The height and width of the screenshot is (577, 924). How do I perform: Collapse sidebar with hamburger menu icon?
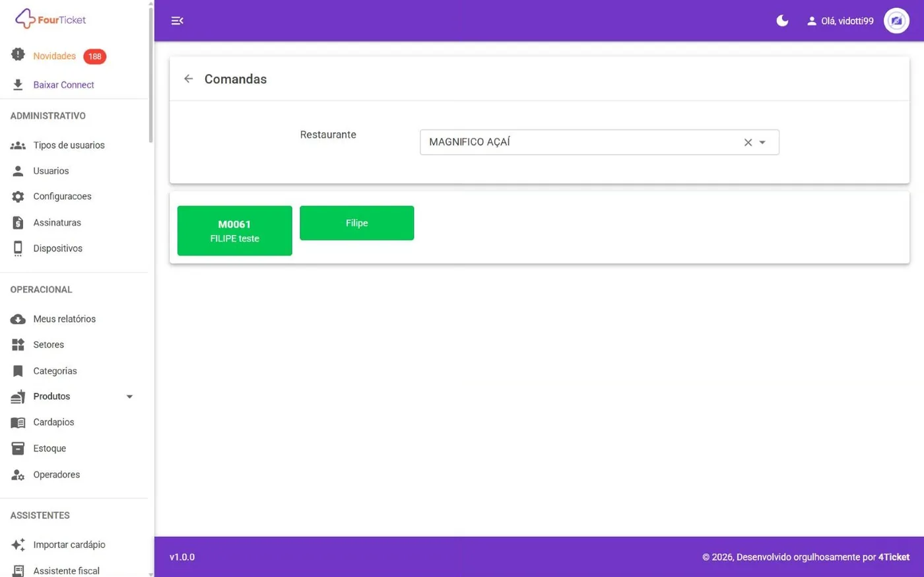coord(177,20)
